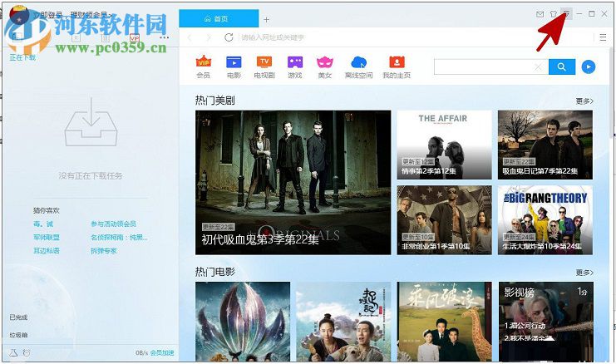Select 垃圾箱 list
Viewport: 616px width, 364px height.
click(x=18, y=336)
